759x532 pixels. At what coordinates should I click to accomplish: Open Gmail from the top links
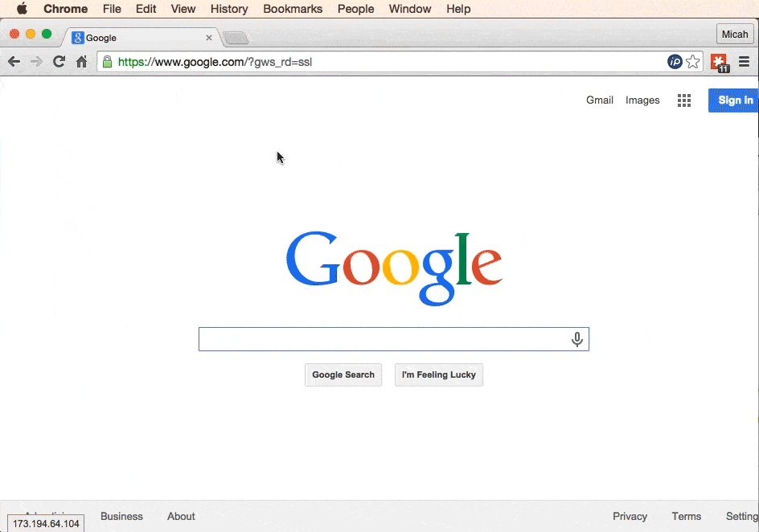coord(599,100)
